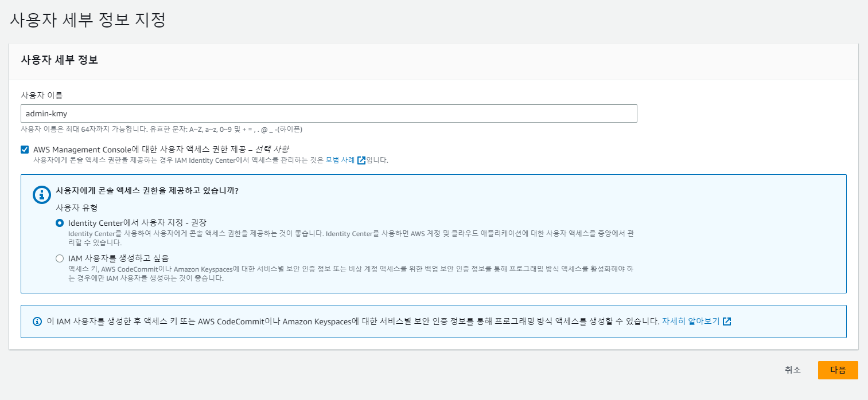Screen dimensions: 868x400
Task: Click the user name field containing admin-kmy
Action: 329,113
